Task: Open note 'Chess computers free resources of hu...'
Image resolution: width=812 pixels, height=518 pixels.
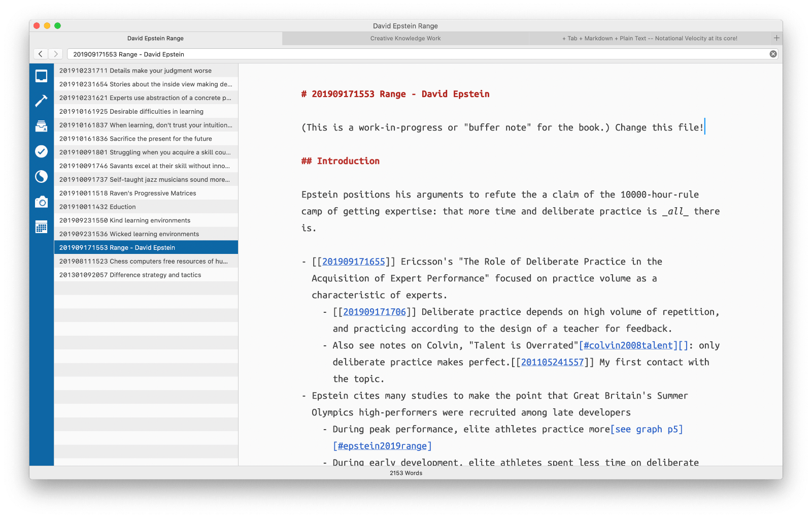Action: [x=146, y=262]
